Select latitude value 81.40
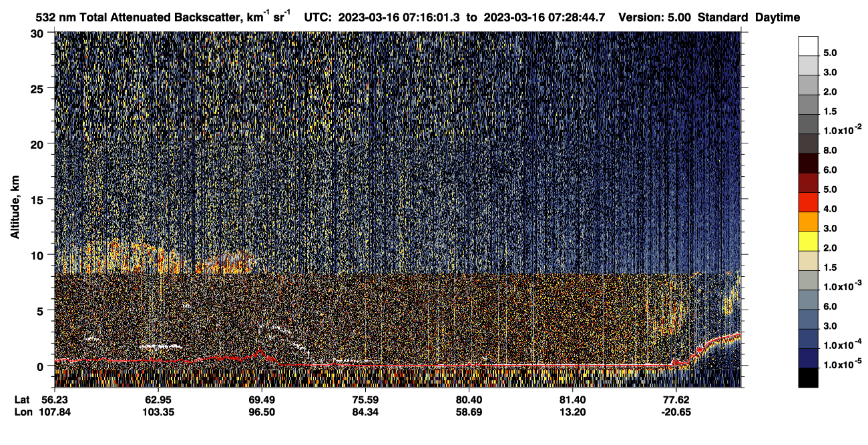Screen dimensions: 868x445 pyautogui.click(x=573, y=400)
